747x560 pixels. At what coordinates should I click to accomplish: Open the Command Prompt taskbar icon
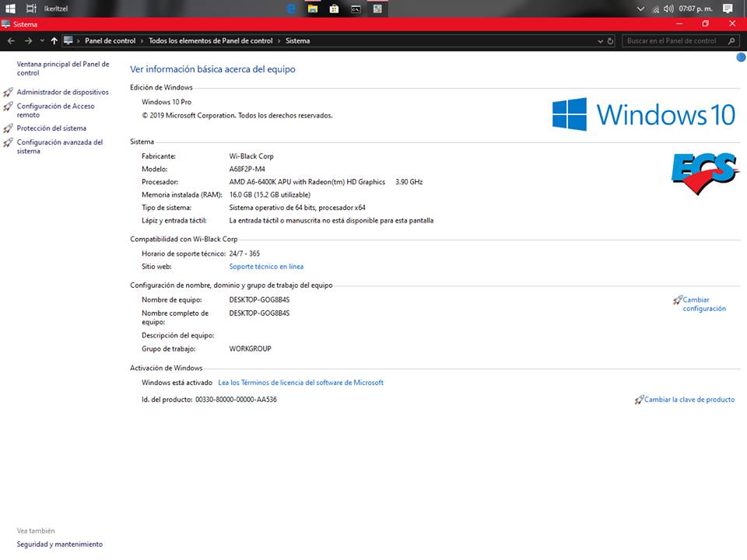(x=356, y=9)
